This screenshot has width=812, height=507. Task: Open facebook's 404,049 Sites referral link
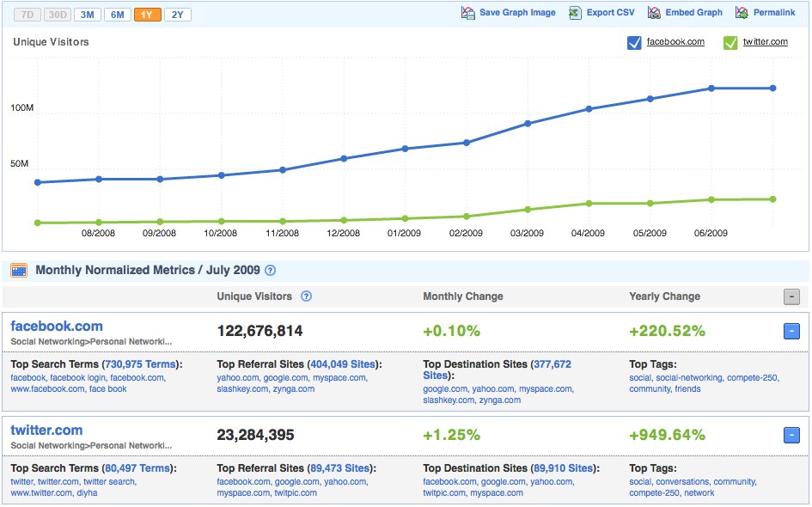click(x=342, y=364)
